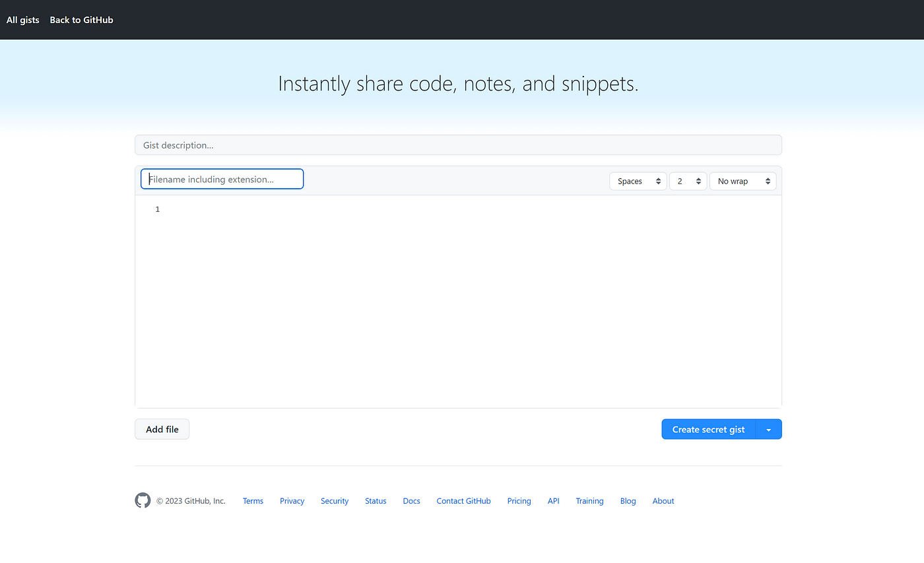Open the Blog footer link
Screen dimensions: 924x563
click(x=628, y=501)
